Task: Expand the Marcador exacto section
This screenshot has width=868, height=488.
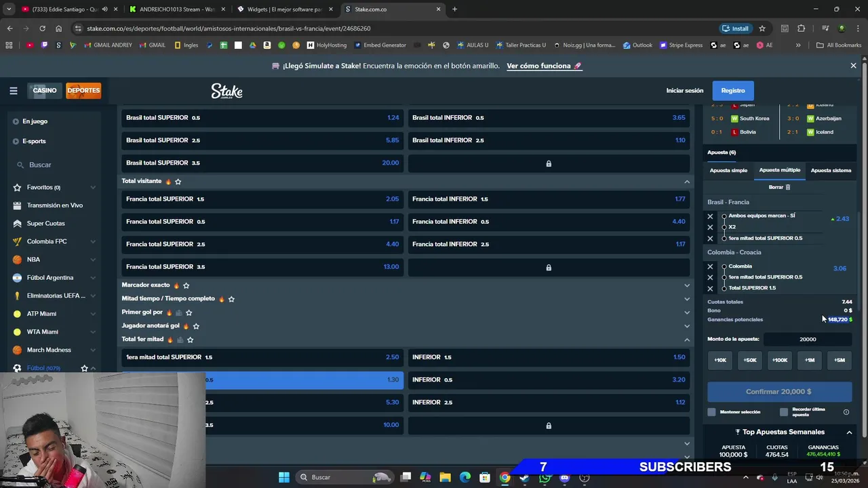Action: click(687, 285)
